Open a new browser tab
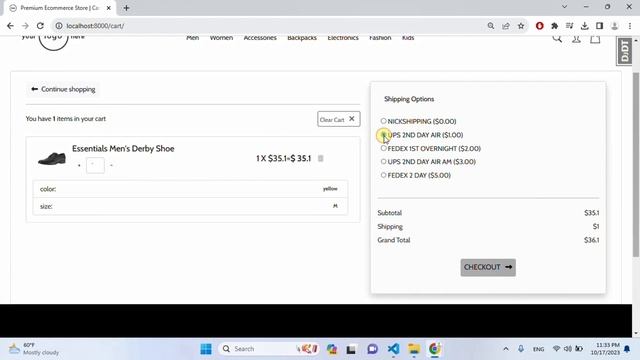640x360 pixels. 126,8
